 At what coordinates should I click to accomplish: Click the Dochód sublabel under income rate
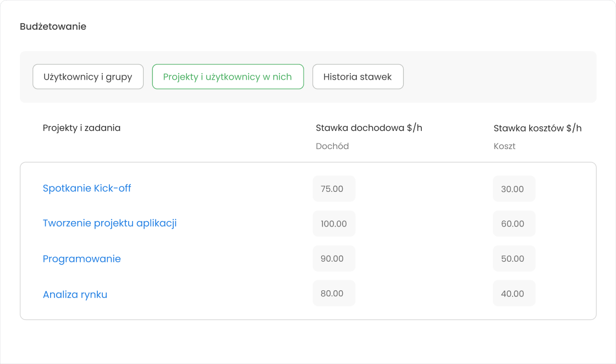click(332, 146)
